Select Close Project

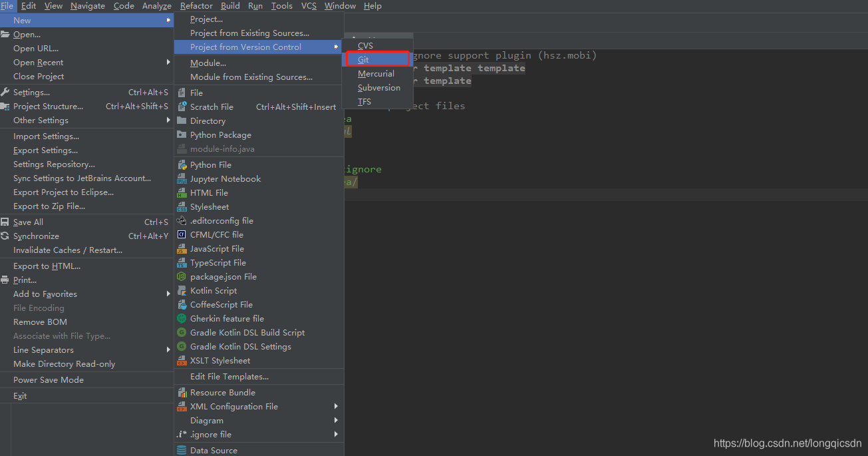(86, 77)
